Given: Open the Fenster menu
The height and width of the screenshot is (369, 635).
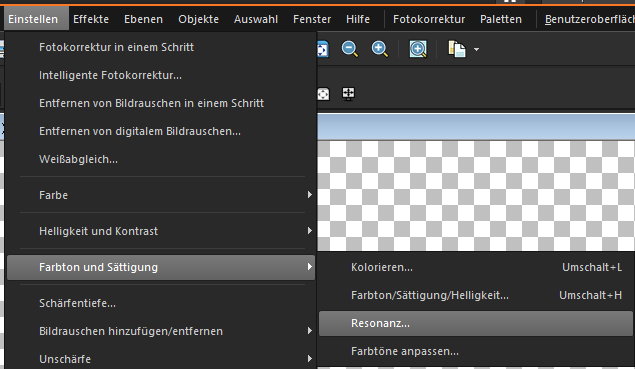Looking at the screenshot, I should [312, 19].
